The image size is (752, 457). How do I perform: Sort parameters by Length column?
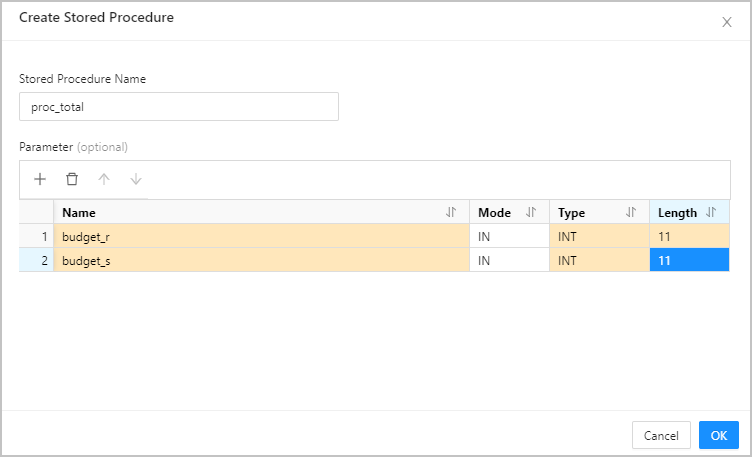(711, 212)
